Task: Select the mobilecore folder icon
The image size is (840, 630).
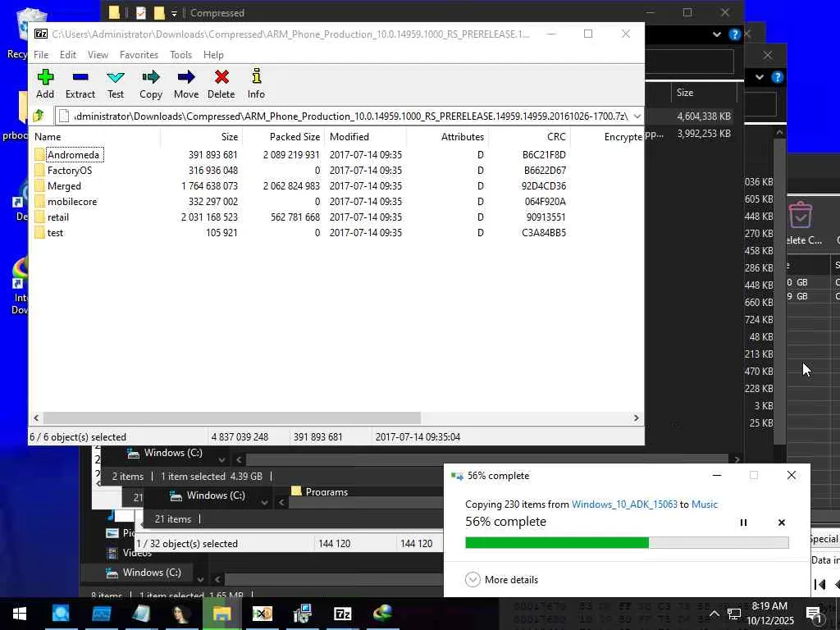Action: tap(39, 202)
